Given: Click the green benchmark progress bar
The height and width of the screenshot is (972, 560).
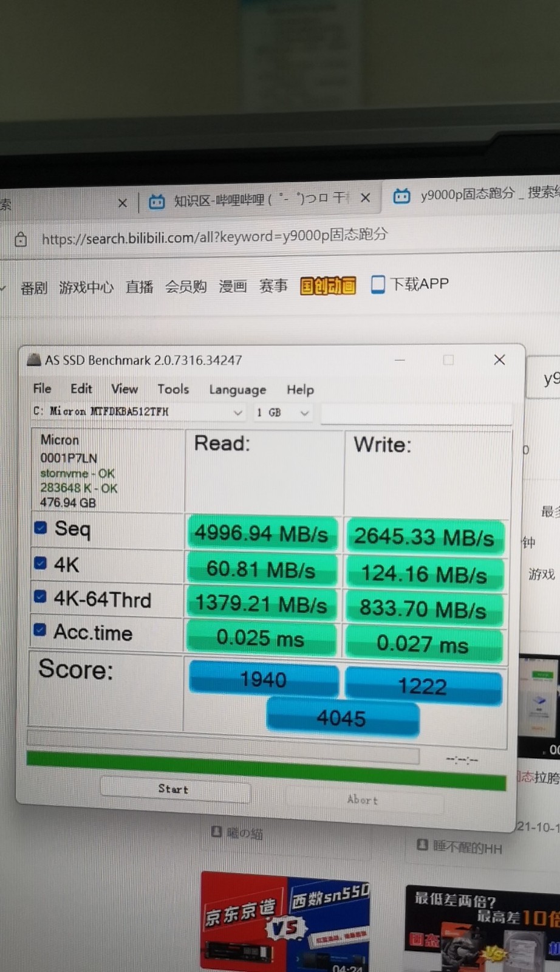Looking at the screenshot, I should tap(266, 771).
